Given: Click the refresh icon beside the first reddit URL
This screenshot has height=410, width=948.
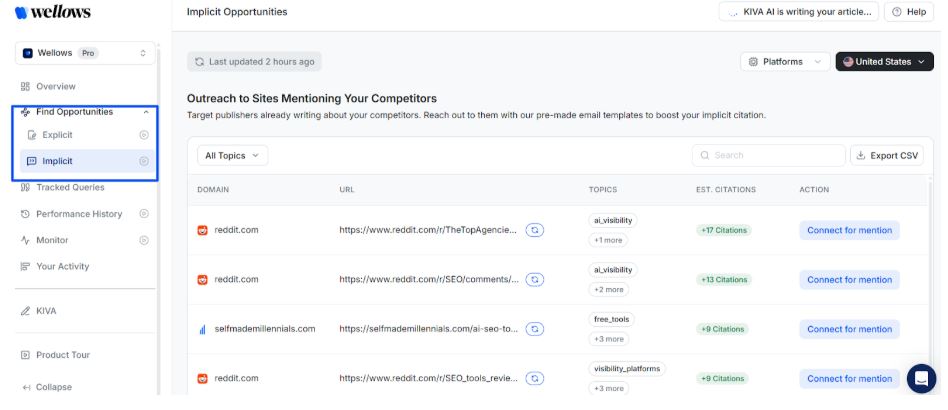Looking at the screenshot, I should tap(536, 230).
